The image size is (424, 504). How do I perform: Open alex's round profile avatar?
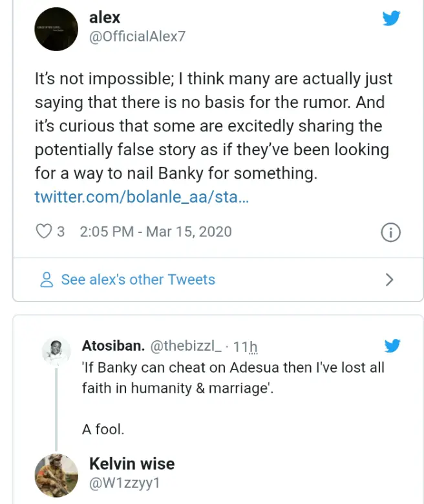coord(56,29)
